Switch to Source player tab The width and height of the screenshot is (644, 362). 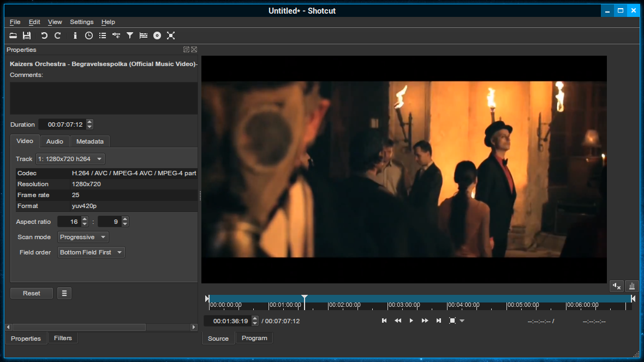(x=218, y=339)
